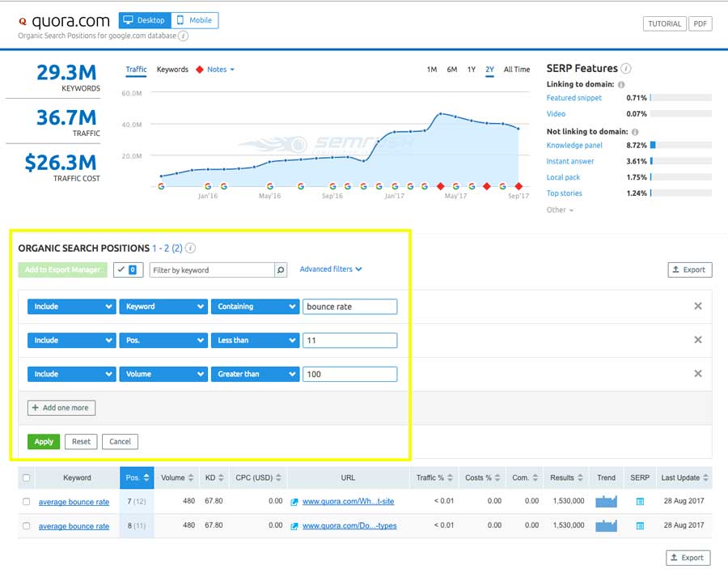Open the TUTORIAL button

pos(664,24)
